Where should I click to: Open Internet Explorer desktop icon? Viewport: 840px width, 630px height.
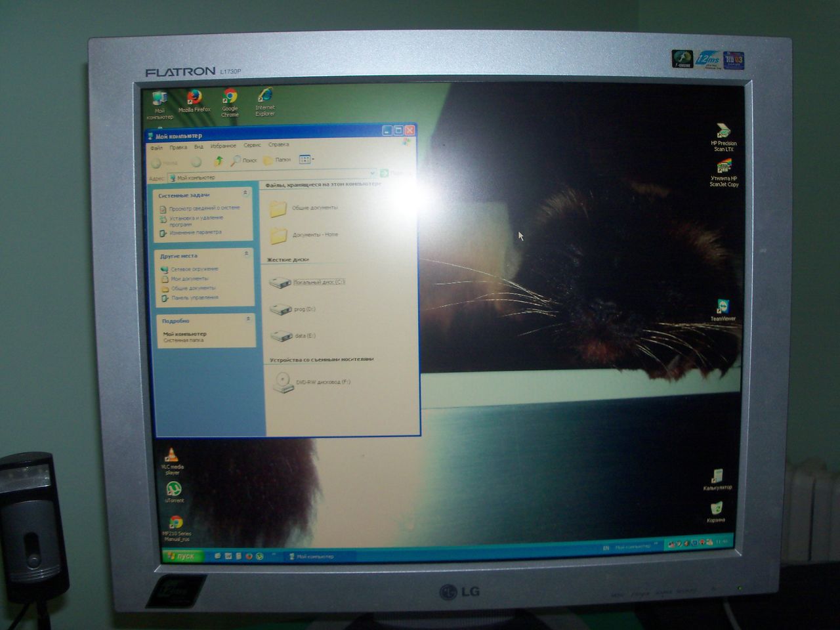click(x=265, y=98)
